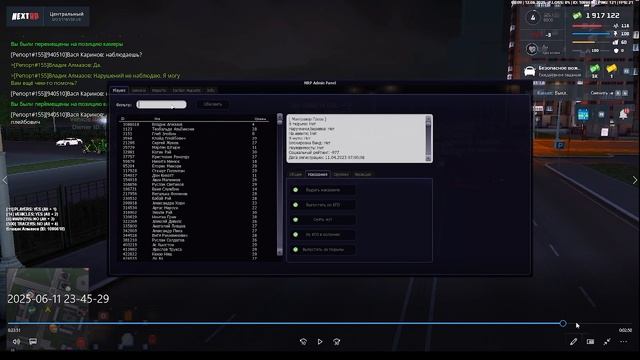Click green icon beside the Снять button
Screen dimensions: 640x360
point(296,220)
